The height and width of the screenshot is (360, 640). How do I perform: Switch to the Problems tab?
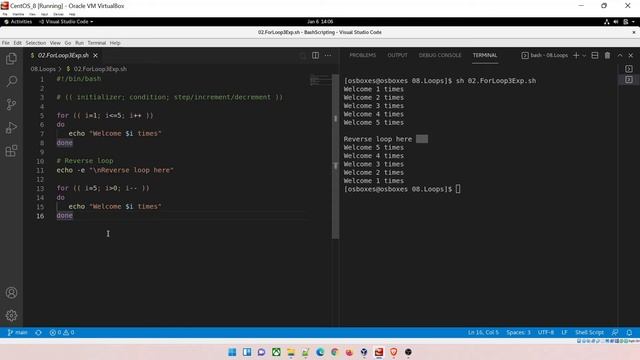tap(362, 55)
